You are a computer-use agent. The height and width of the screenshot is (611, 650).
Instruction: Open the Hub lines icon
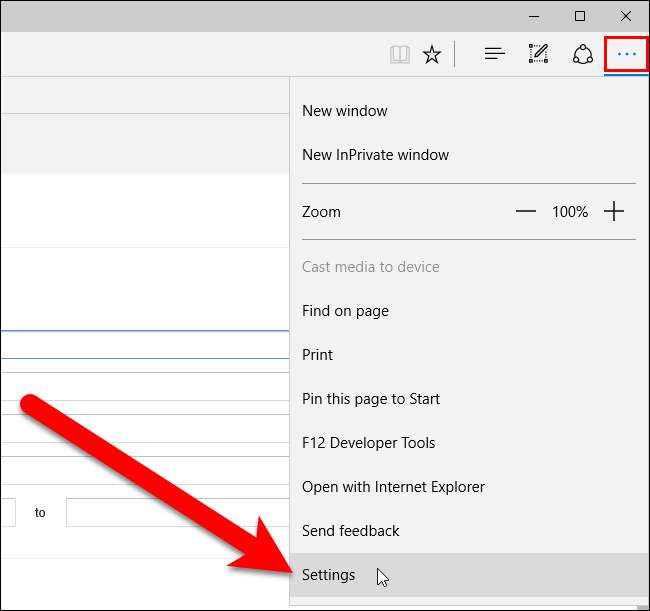point(494,55)
